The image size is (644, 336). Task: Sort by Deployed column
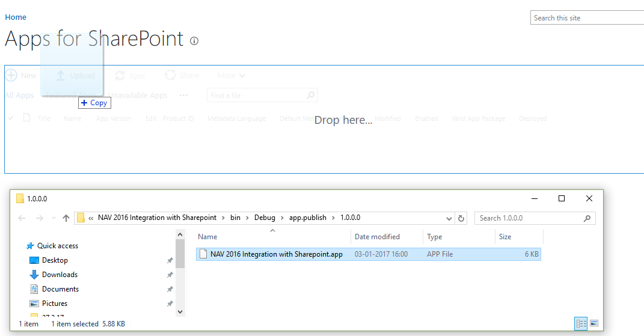(533, 118)
